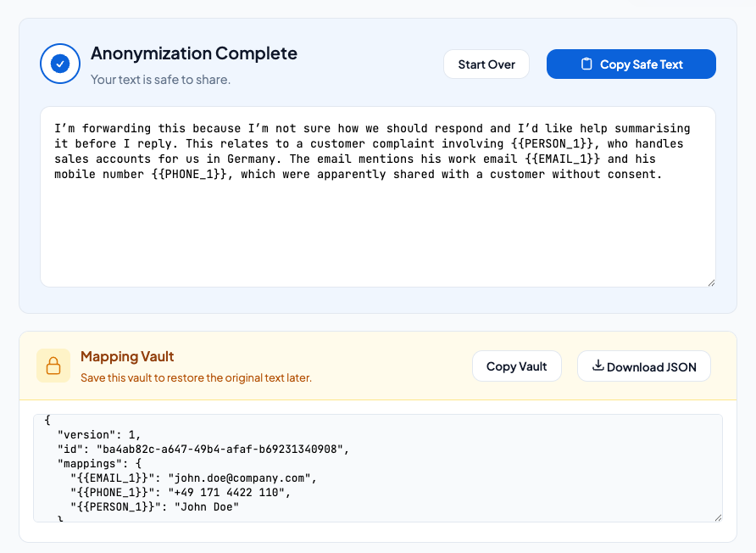The image size is (756, 553).
Task: Click Start Over to reset the anonymization
Action: coord(486,64)
